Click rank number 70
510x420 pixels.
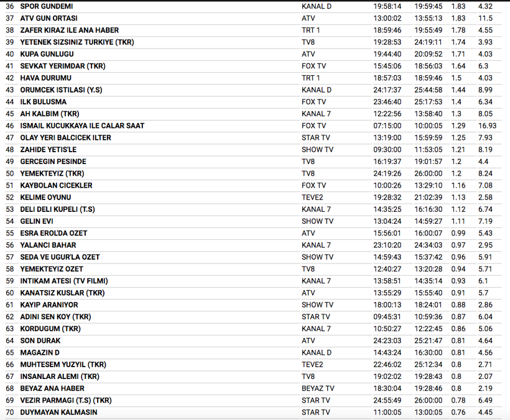(x=9, y=412)
